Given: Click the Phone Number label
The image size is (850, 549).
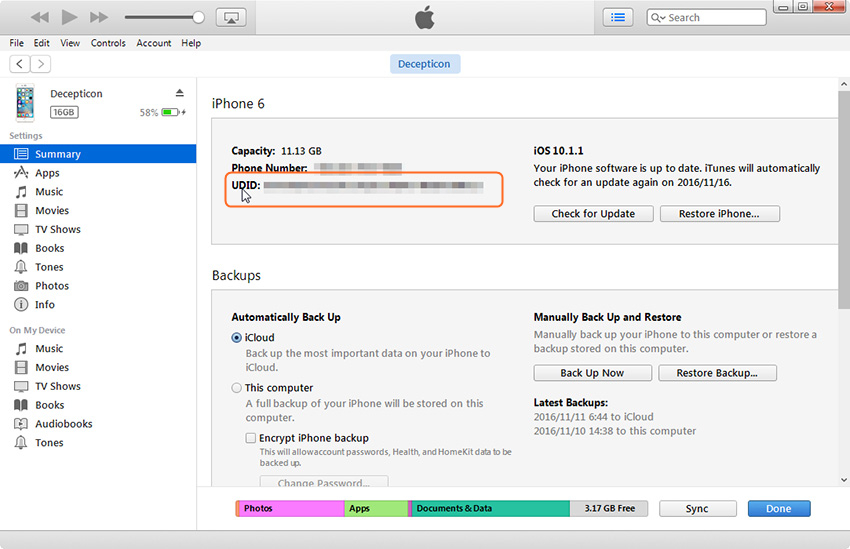Looking at the screenshot, I should [269, 168].
